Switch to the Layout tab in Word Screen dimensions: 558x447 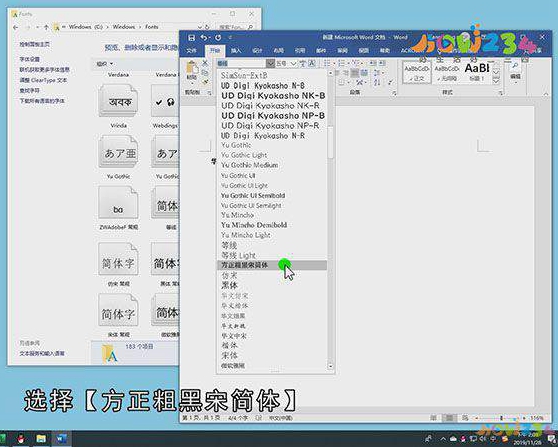pos(279,51)
